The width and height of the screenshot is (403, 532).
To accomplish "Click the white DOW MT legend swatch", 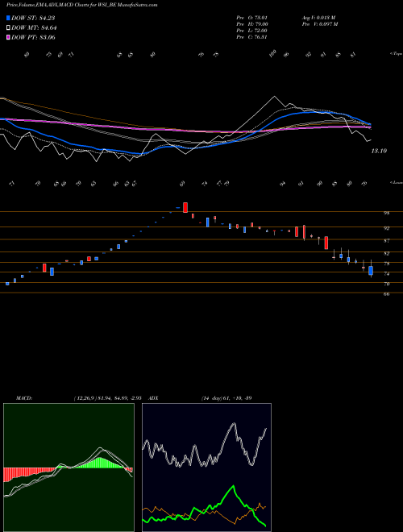I will 9,28.
